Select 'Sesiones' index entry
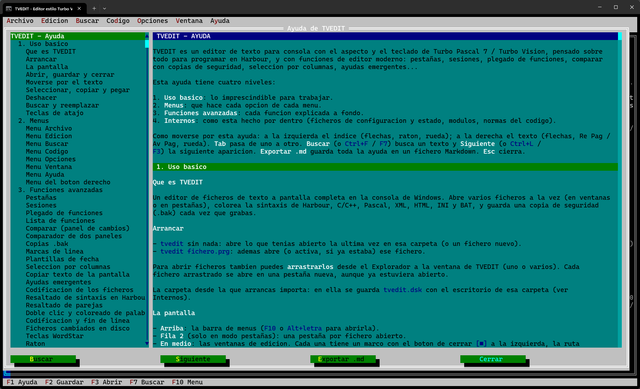The width and height of the screenshot is (640, 389). (41, 205)
